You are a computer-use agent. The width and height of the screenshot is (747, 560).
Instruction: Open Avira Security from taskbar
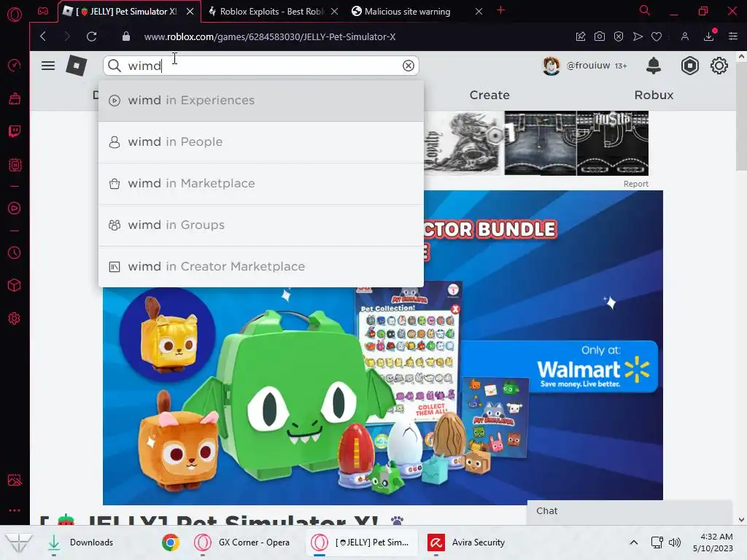(467, 542)
